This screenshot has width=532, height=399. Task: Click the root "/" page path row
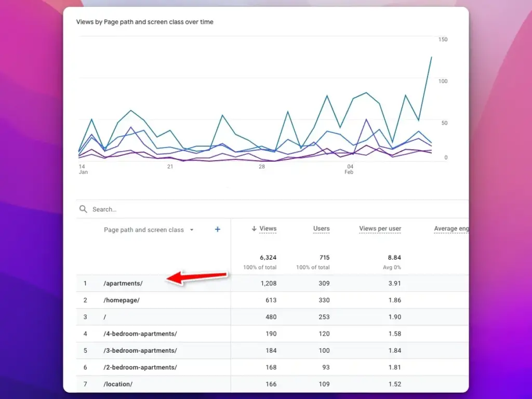105,317
